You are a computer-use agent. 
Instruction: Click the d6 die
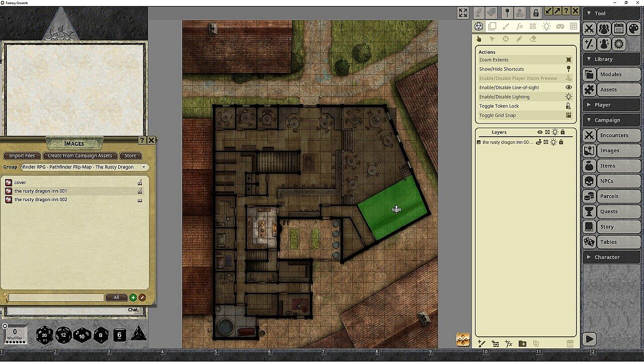point(119,334)
